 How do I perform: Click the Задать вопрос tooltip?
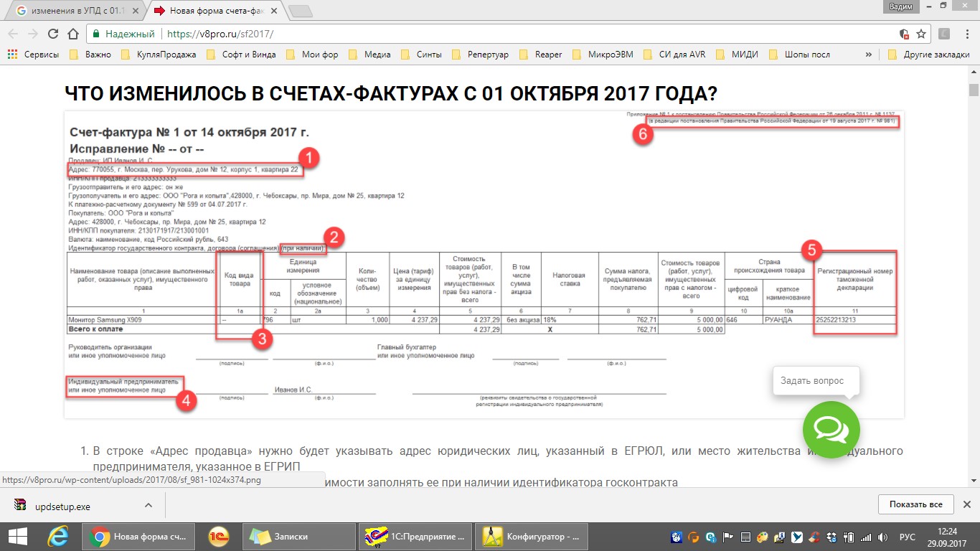pyautogui.click(x=812, y=381)
